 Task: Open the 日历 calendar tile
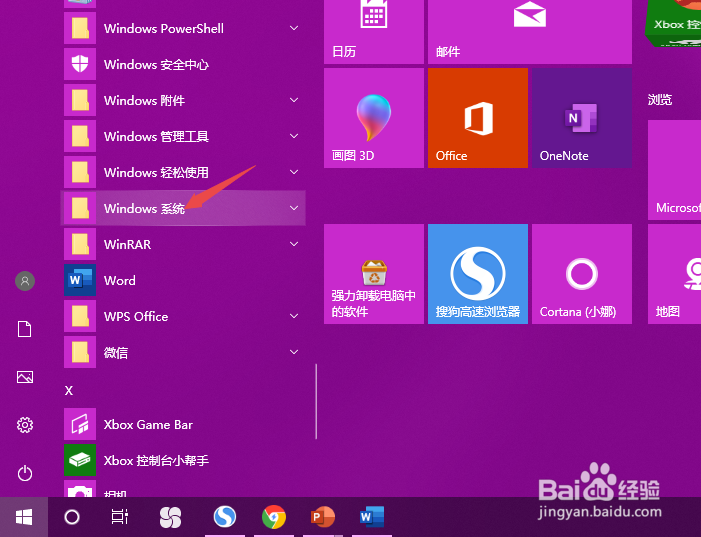(x=374, y=32)
